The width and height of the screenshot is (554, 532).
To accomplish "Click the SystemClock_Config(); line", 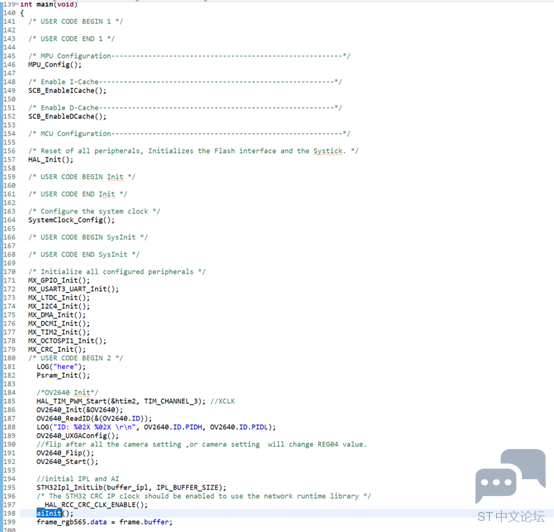I will point(71,220).
